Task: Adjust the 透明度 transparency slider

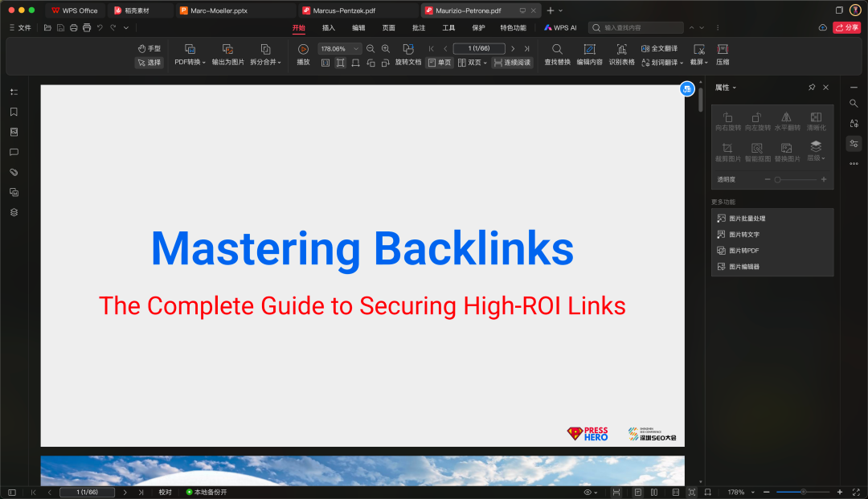Action: [796, 179]
